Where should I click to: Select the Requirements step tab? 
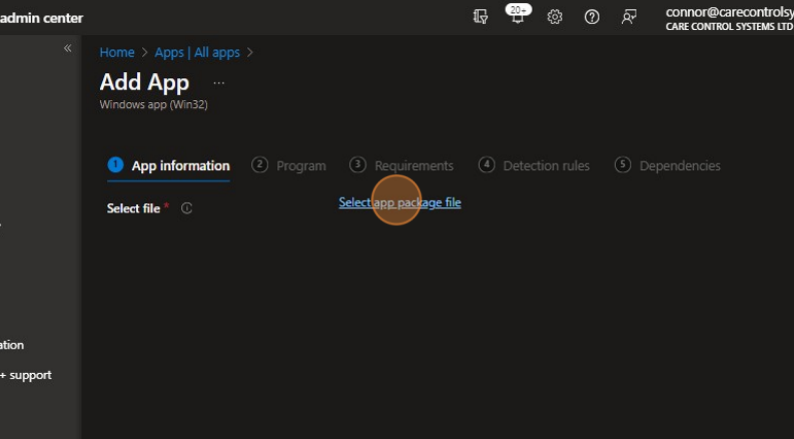point(402,166)
